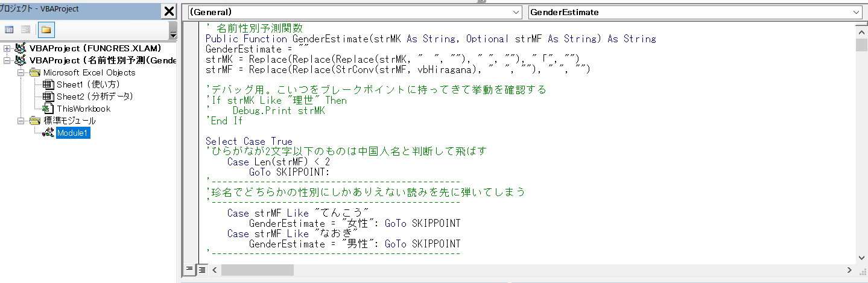Click the Sheet1 worksheet icon
The width and height of the screenshot is (868, 283).
[x=48, y=84]
